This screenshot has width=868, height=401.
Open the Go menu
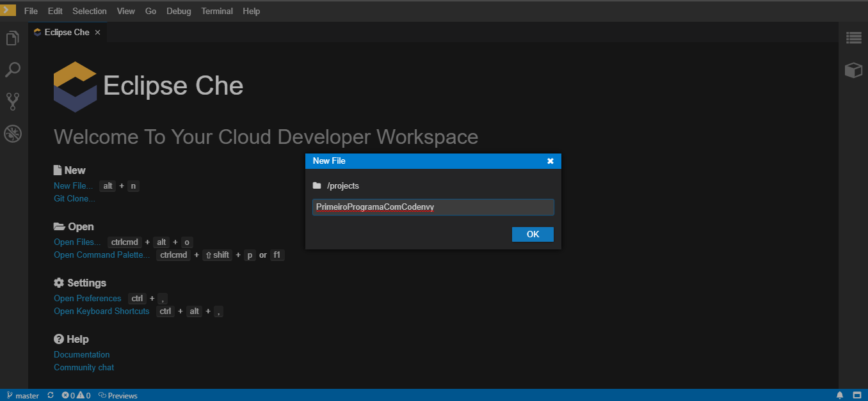click(150, 11)
